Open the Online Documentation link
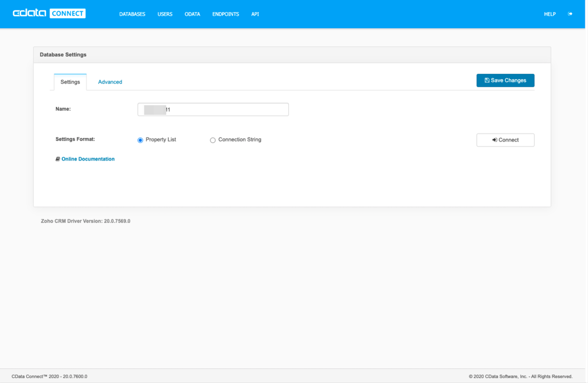The height and width of the screenshot is (383, 588). tap(88, 159)
